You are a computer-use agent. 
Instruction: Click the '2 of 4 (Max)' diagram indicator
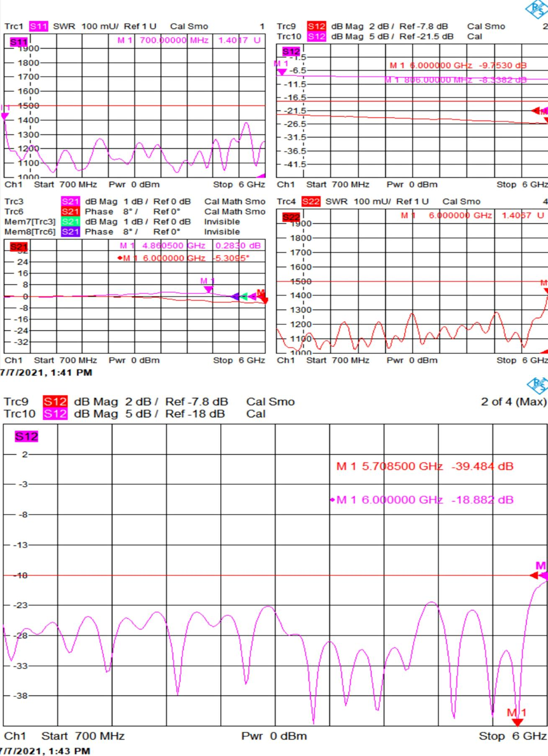[514, 402]
